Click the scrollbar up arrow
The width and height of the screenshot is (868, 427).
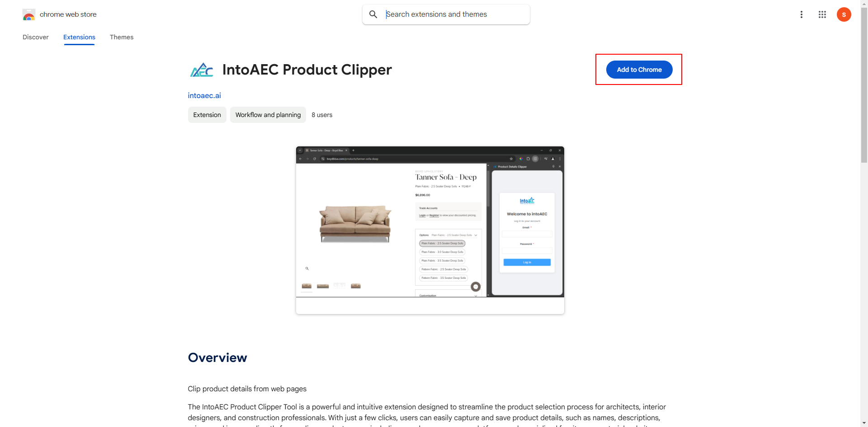(864, 4)
